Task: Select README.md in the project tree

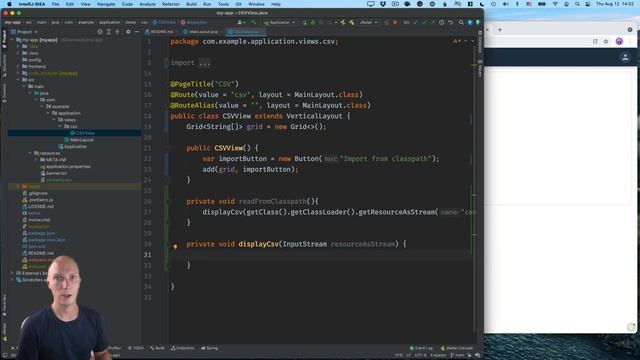Action: click(41, 253)
